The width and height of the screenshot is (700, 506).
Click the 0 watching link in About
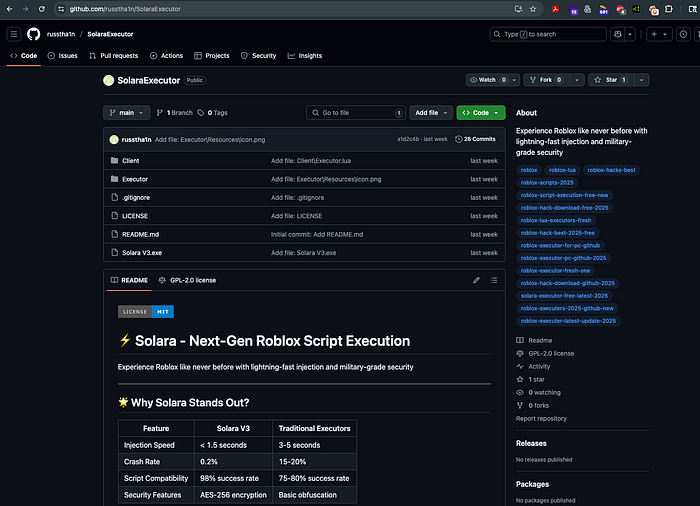tap(544, 392)
